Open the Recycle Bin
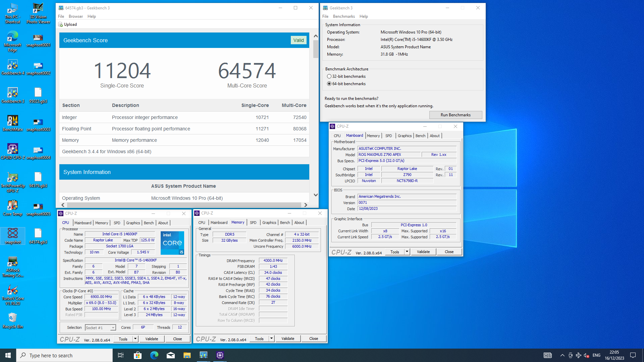This screenshot has width=644, height=362. point(13,320)
